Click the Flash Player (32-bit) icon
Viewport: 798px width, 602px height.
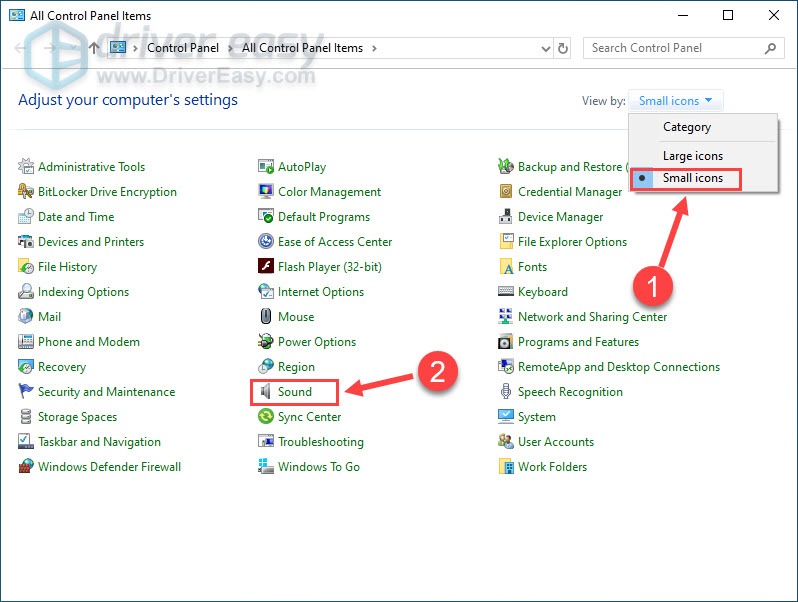tap(266, 267)
